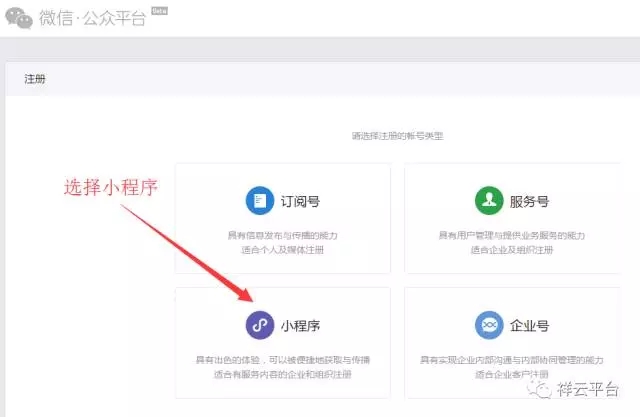Click the 注册 heading in panel header
The height and width of the screenshot is (417, 640).
[x=35, y=79]
